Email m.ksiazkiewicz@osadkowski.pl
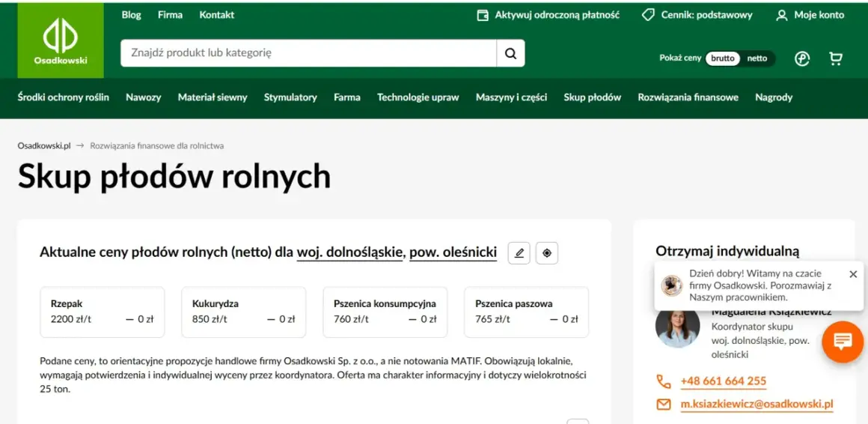This screenshot has height=424, width=868. (757, 405)
